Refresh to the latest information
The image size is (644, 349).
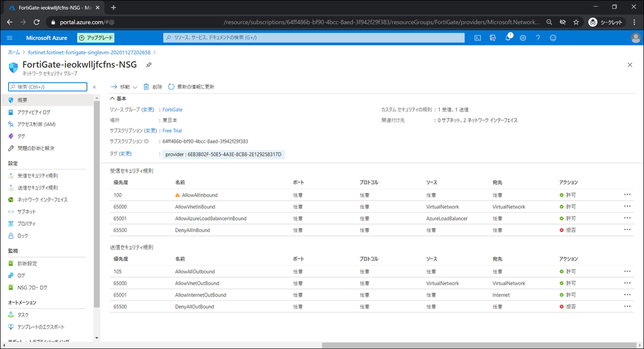tap(191, 87)
